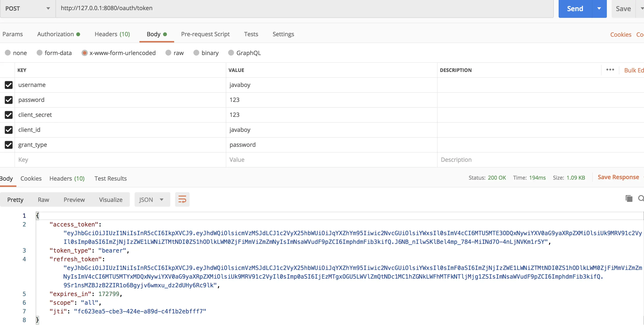Select the GraphQL body option
The image size is (644, 325).
point(231,53)
